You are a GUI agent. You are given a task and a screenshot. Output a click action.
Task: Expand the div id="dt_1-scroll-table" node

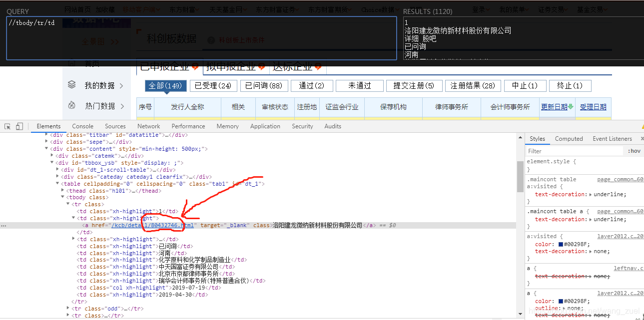click(x=57, y=170)
